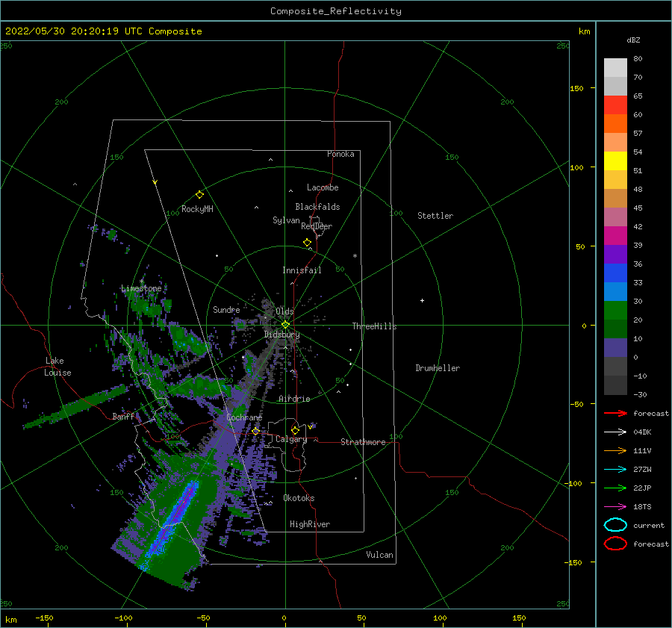Viewport: 672px width, 628px height.
Task: Click the yellow diamond marker below RedDeer
Action: [308, 243]
